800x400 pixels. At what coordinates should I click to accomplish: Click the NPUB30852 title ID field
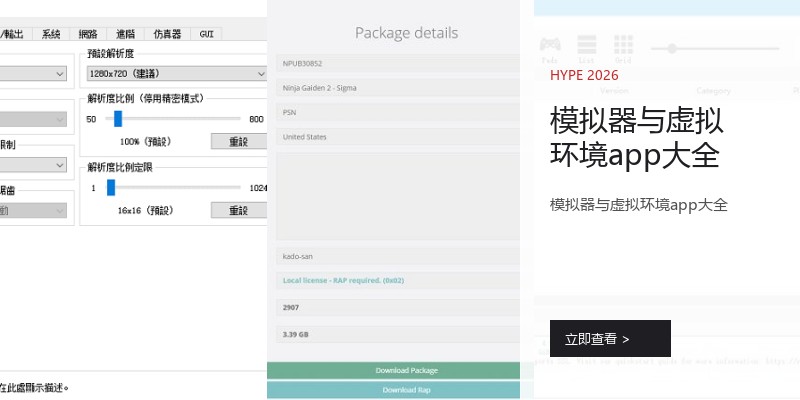(398, 64)
